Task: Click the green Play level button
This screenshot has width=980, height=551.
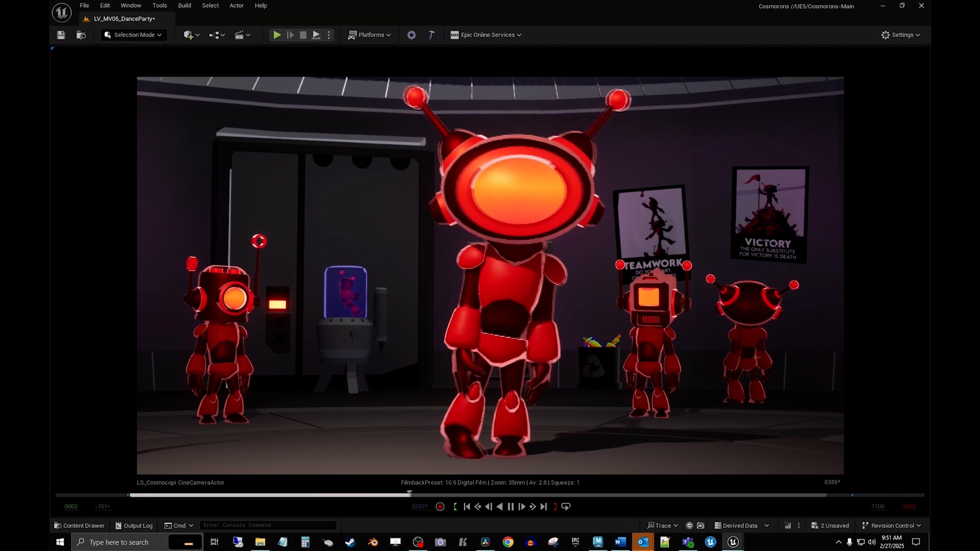Action: point(277,35)
